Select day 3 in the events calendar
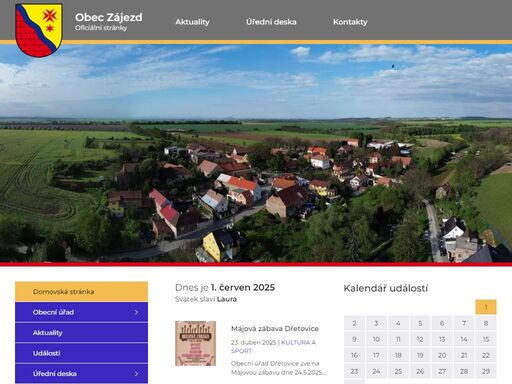Viewport: 512px width, 384px height. (x=376, y=323)
